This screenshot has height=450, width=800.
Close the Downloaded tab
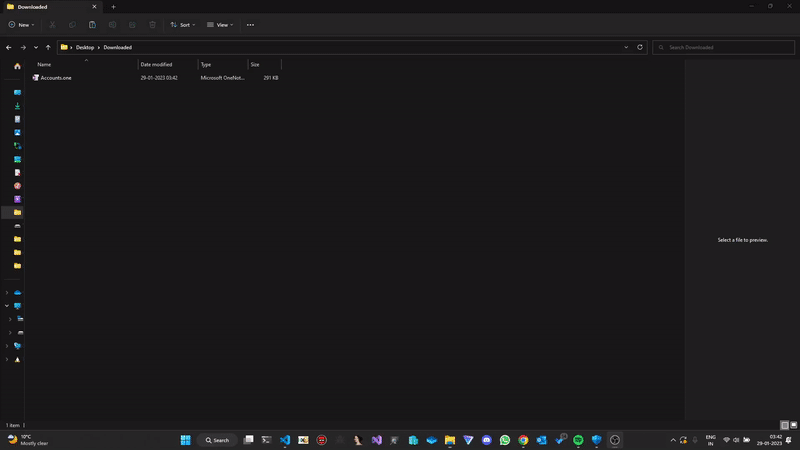click(x=94, y=7)
